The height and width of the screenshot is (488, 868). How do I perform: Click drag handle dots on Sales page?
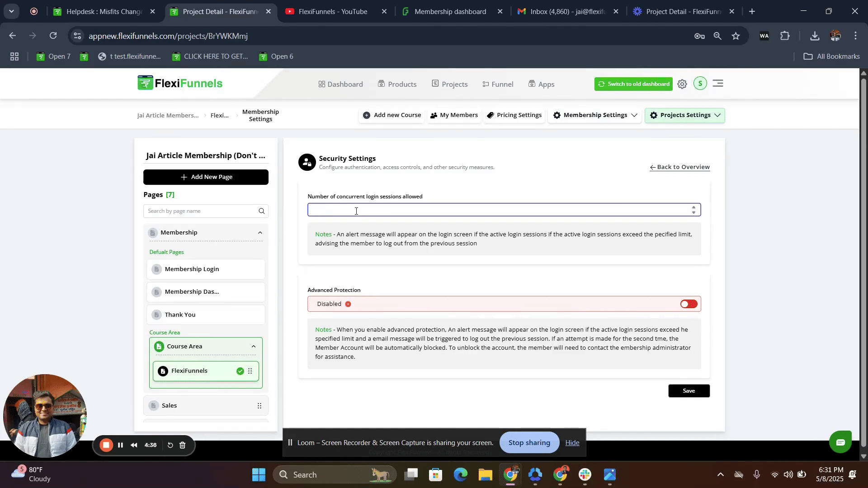tap(259, 406)
